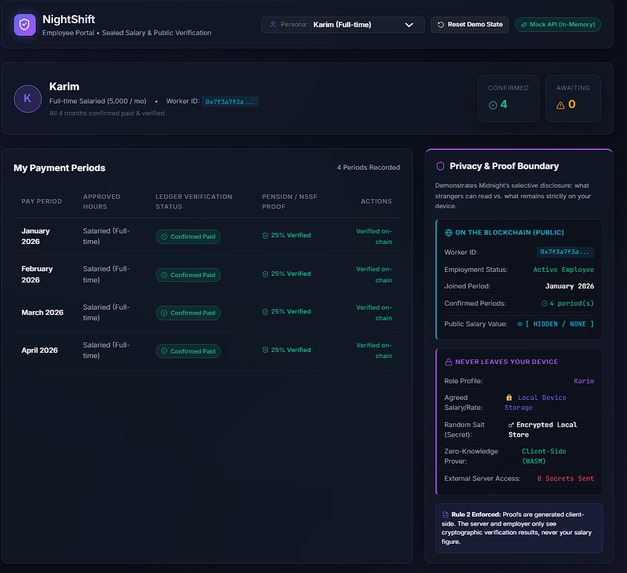Click the Awaiting warning triangle icon
The image size is (627, 573).
tap(560, 105)
